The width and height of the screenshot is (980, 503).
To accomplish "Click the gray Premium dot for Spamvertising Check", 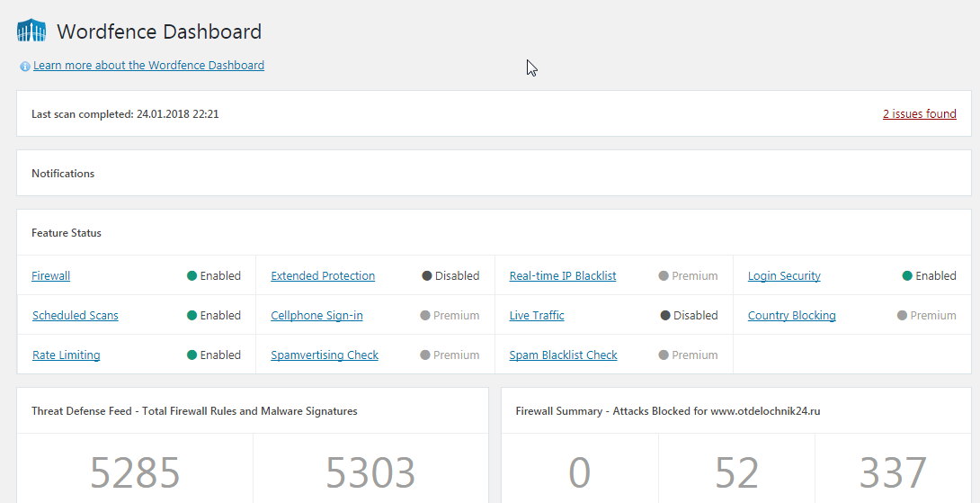I will click(x=425, y=355).
